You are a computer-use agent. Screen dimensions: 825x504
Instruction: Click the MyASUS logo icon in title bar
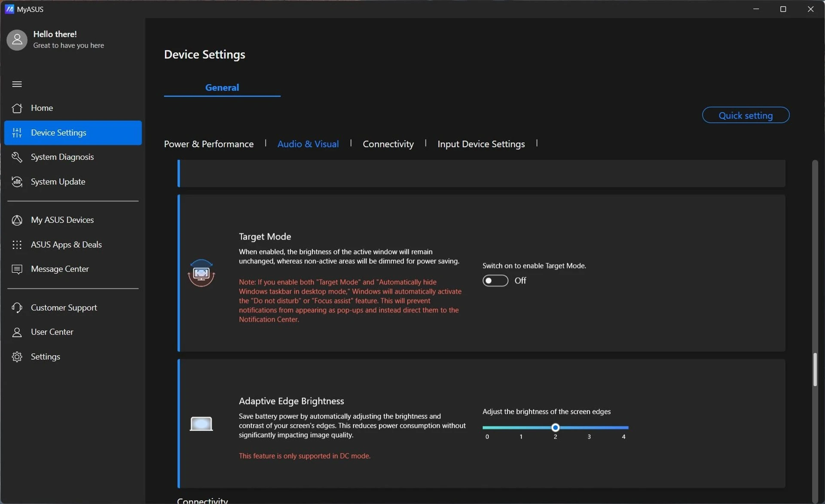[9, 9]
